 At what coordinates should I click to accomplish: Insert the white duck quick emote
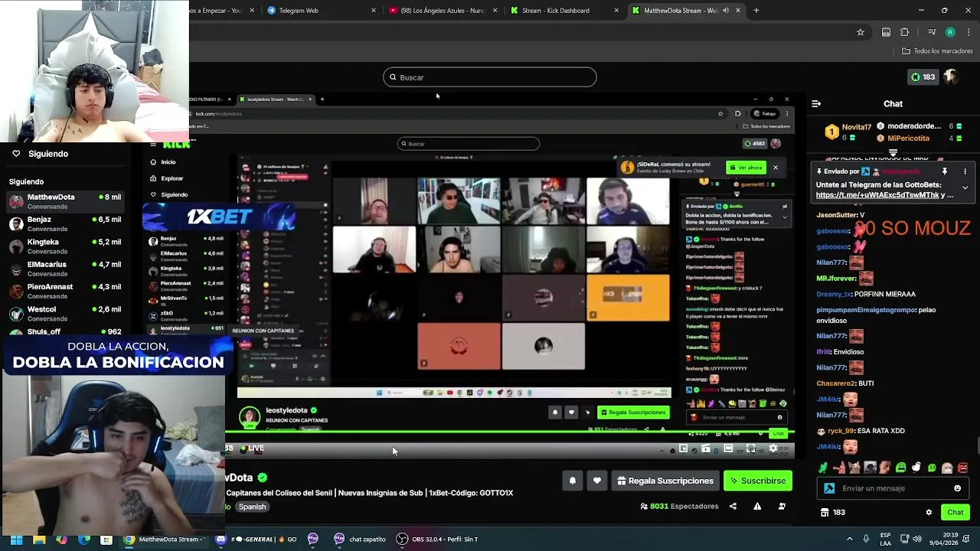[916, 468]
